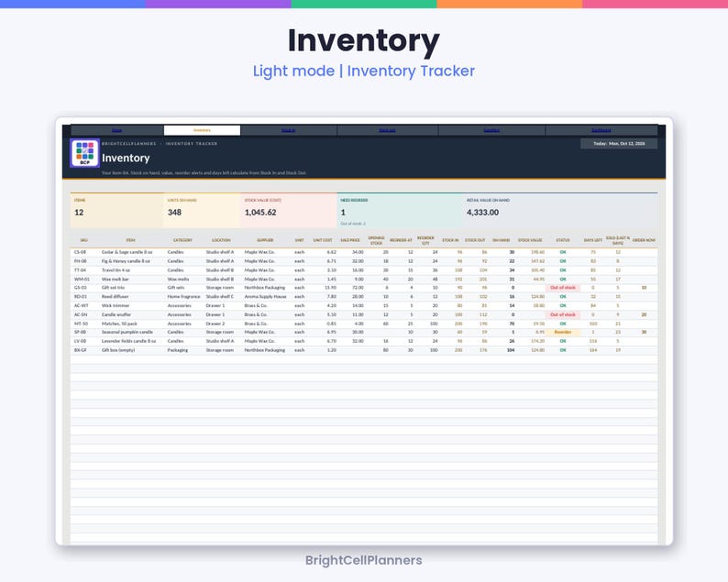728x582 pixels.
Task: Open the Home navigation tab
Action: 117,130
